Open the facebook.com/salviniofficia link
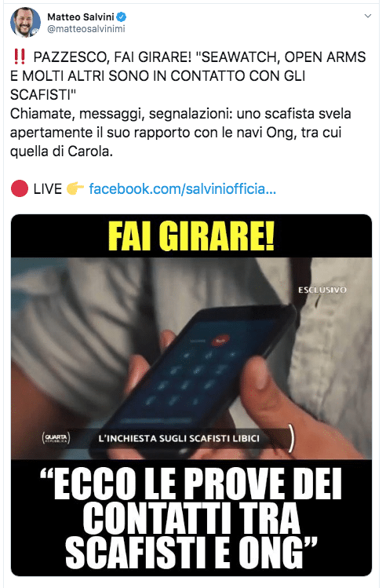The image size is (386, 588). pos(183,188)
